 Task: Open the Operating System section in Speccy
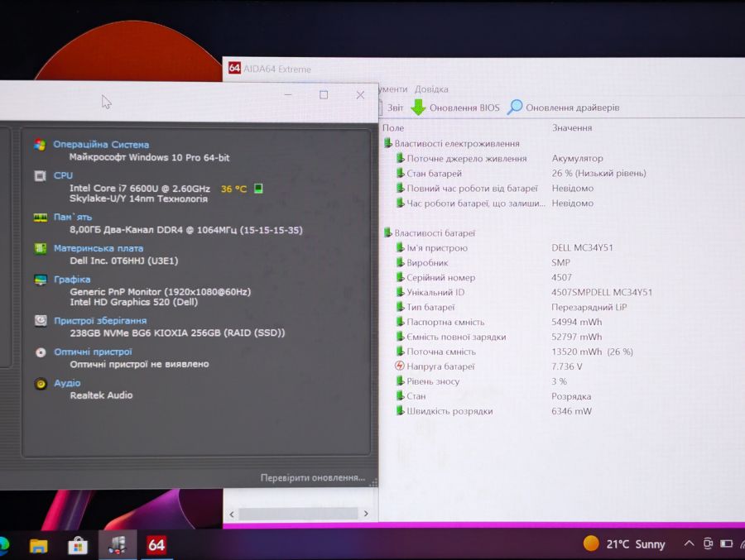pyautogui.click(x=101, y=145)
